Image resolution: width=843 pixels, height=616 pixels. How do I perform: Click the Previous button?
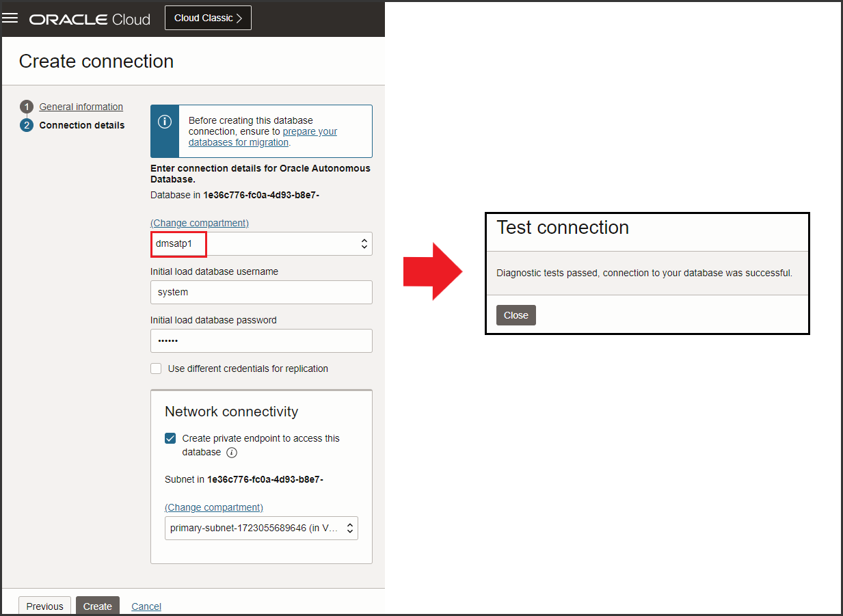(44, 606)
